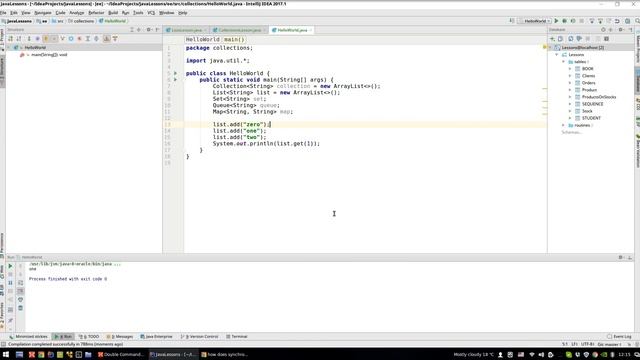This screenshot has height=360, width=640.
Task: Click the sort by visibility icon in Structure
Action: (x=11, y=39)
